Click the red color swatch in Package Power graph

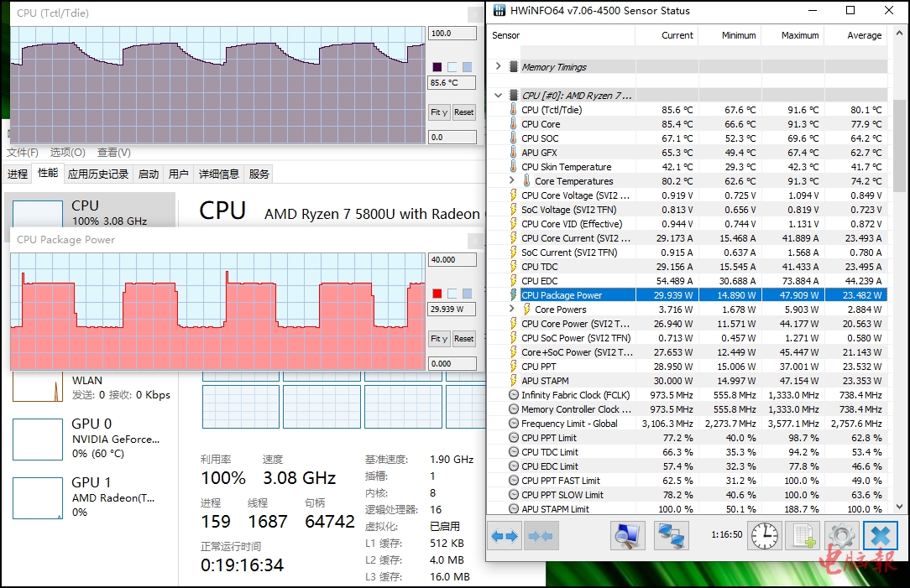tap(437, 293)
